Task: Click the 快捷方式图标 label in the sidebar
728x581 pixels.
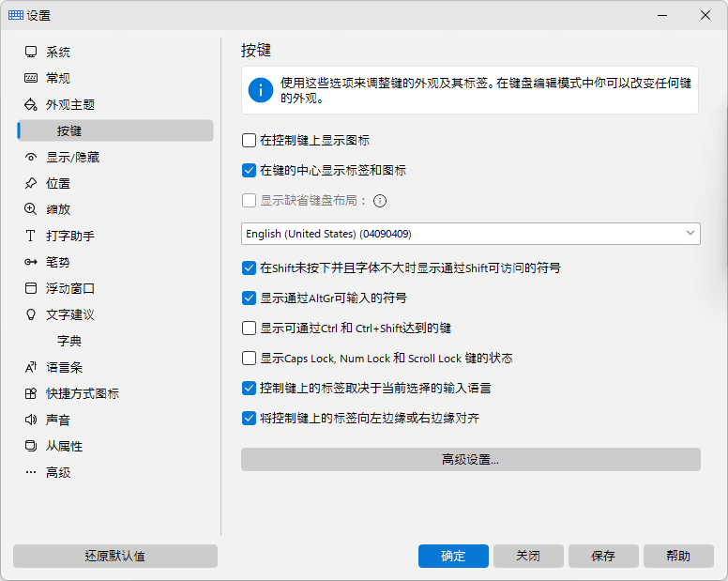Action: point(83,394)
